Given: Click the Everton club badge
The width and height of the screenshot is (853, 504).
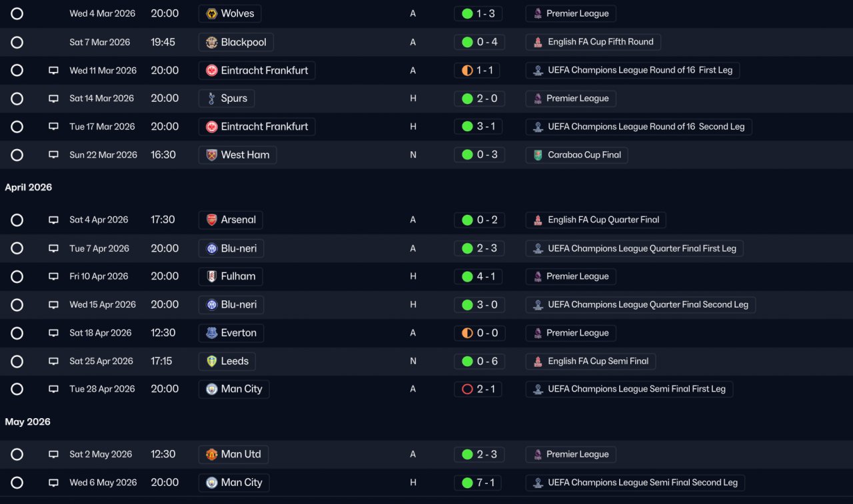Looking at the screenshot, I should (x=211, y=333).
